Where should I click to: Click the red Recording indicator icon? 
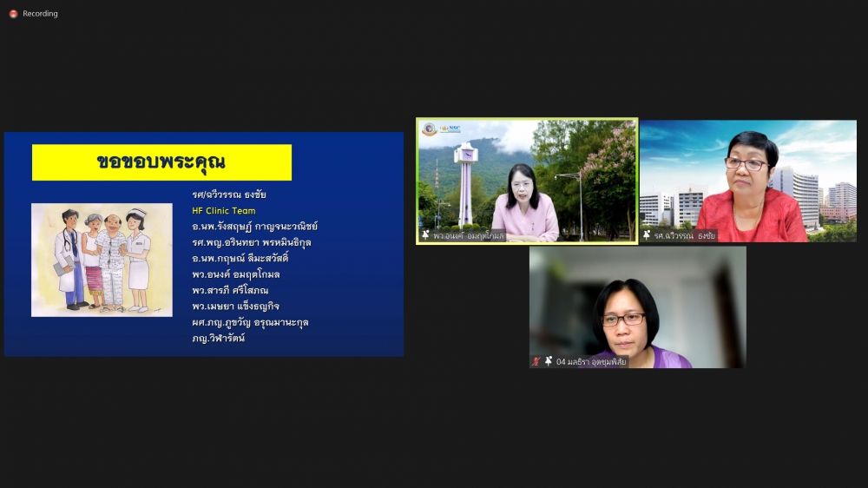(x=13, y=14)
